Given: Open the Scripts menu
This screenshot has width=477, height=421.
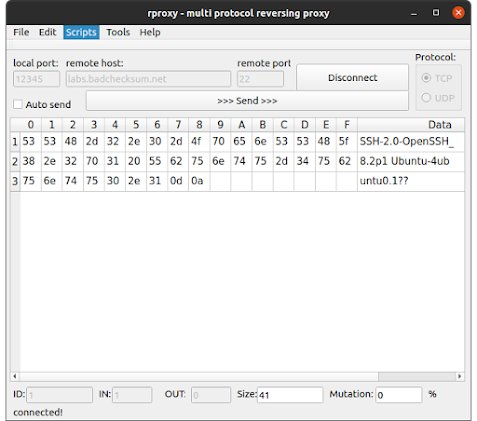Looking at the screenshot, I should coord(81,32).
